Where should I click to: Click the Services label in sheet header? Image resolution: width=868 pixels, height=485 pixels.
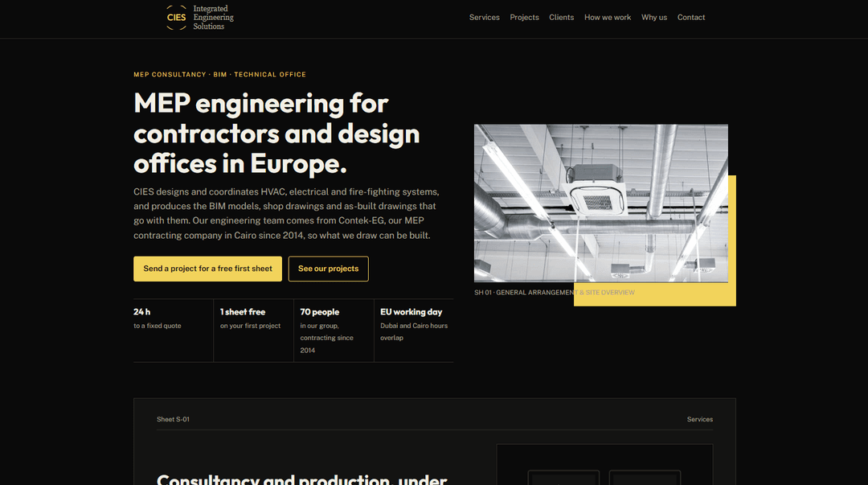click(700, 420)
